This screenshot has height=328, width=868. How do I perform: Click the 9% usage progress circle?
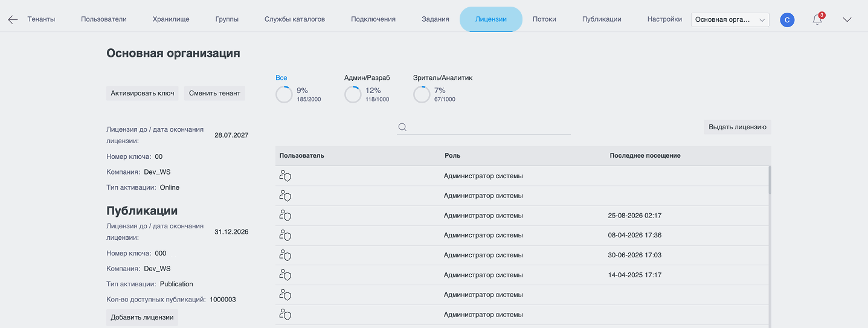(x=284, y=94)
